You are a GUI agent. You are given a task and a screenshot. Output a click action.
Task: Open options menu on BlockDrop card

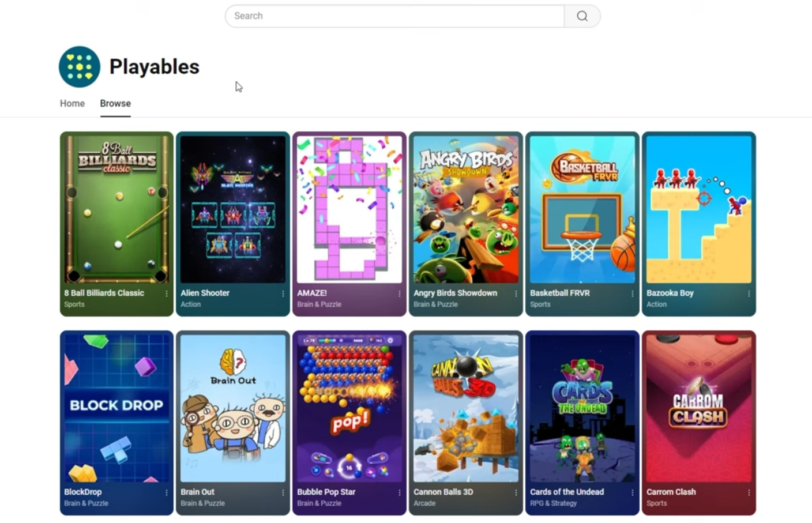pyautogui.click(x=166, y=492)
